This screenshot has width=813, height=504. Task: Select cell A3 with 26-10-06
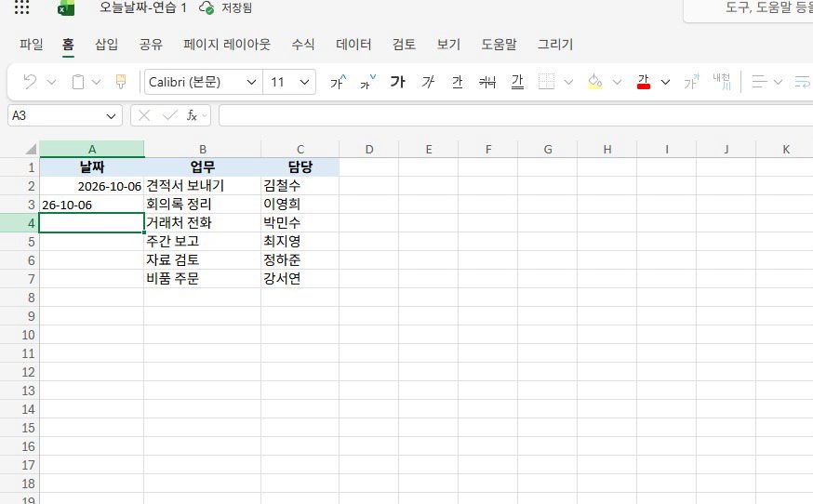click(92, 205)
